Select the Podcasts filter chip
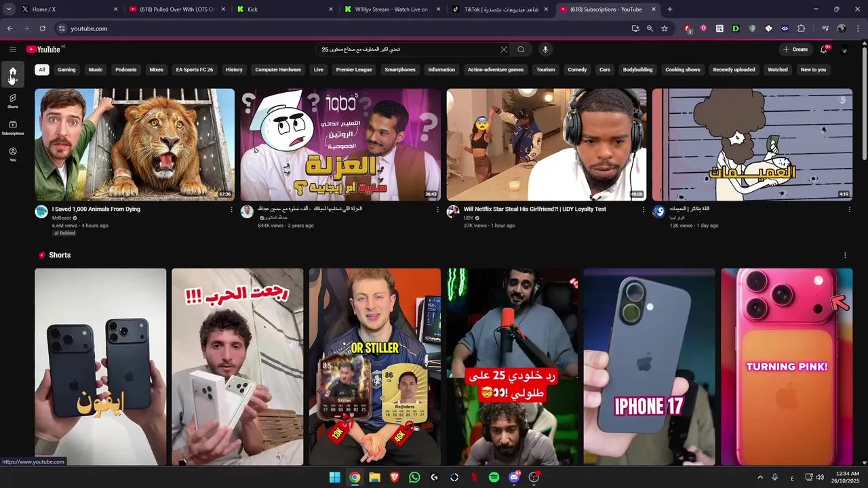Viewport: 868px width, 488px height. 126,70
